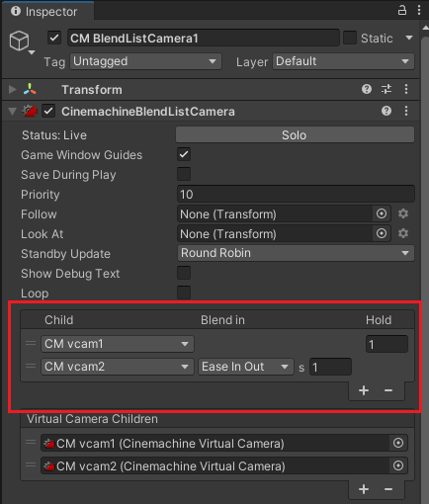Open the GameObject icon dropdown arrow
Image resolution: width=429 pixels, height=504 pixels.
(32, 52)
